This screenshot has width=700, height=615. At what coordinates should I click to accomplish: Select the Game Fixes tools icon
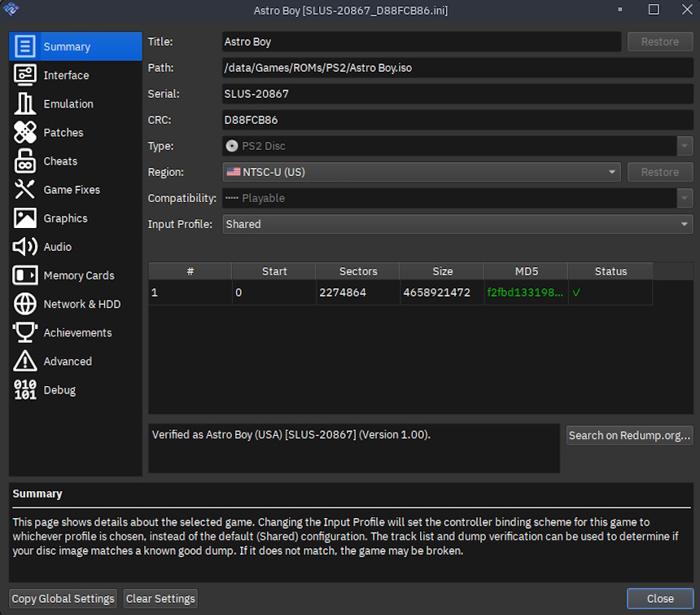(25, 189)
